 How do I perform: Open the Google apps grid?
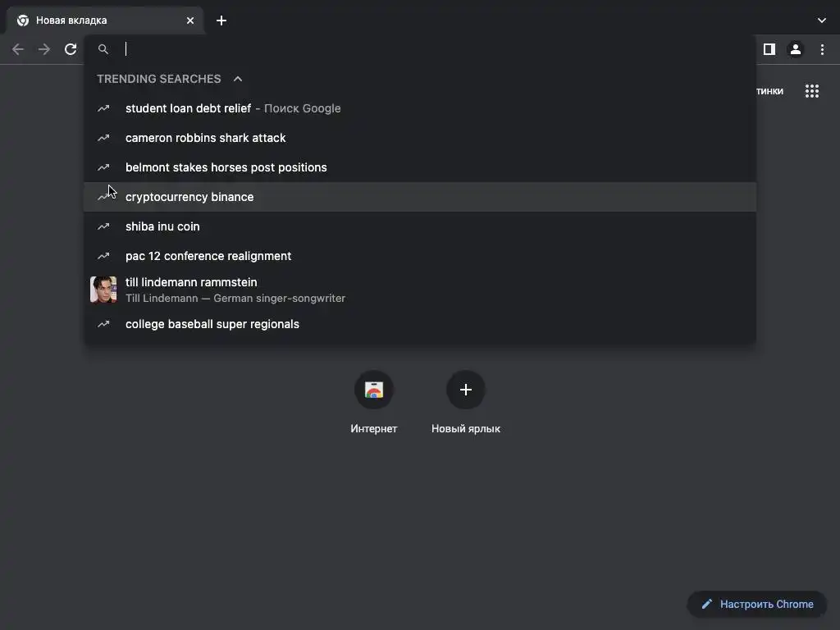812,91
